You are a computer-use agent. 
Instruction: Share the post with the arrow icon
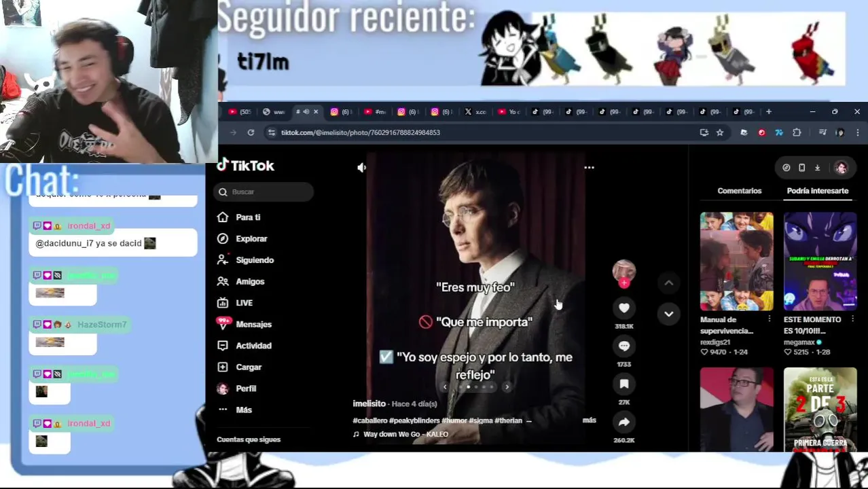(623, 422)
